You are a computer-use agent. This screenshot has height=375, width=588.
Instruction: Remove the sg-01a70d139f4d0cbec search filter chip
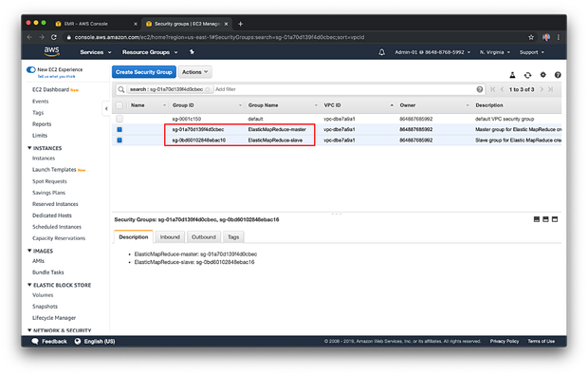(208, 89)
